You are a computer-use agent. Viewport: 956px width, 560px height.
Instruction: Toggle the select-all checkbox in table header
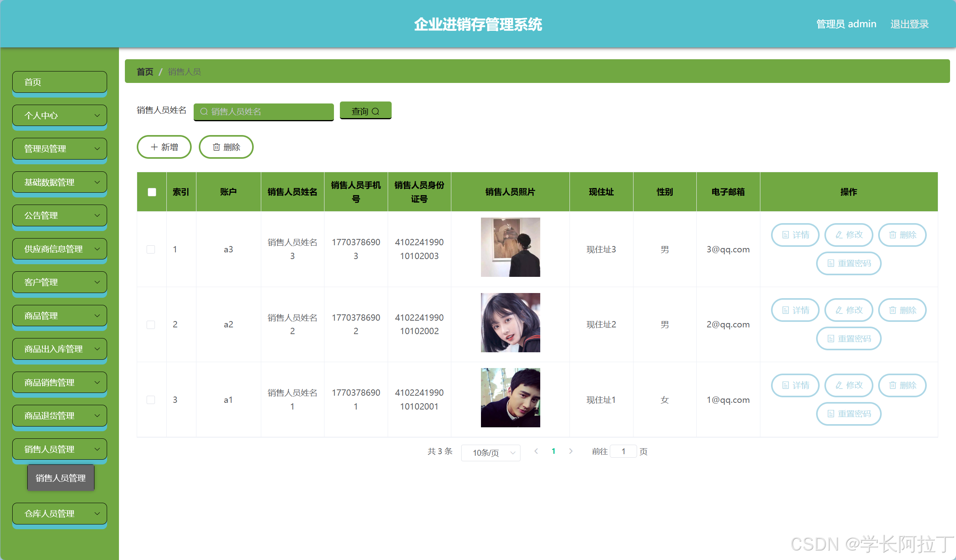[x=152, y=192]
